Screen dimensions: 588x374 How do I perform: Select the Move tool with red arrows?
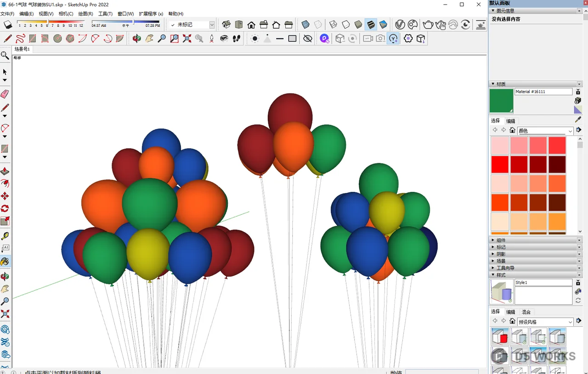click(x=5, y=196)
